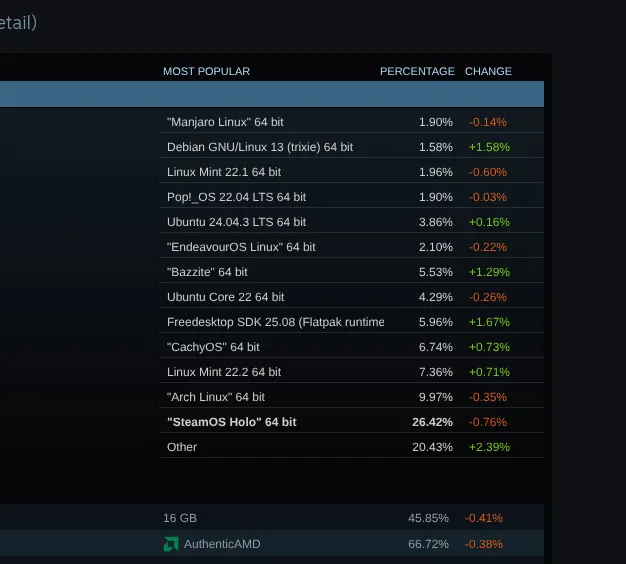Select the "SteamOS Holo" 64 bit row
626x564 pixels.
pos(232,422)
